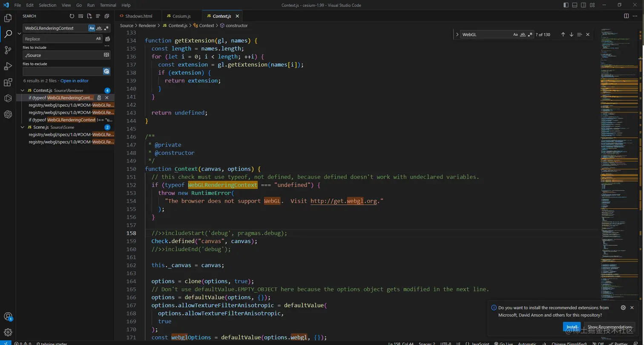
Task: Open the Selection menu
Action: click(x=47, y=5)
